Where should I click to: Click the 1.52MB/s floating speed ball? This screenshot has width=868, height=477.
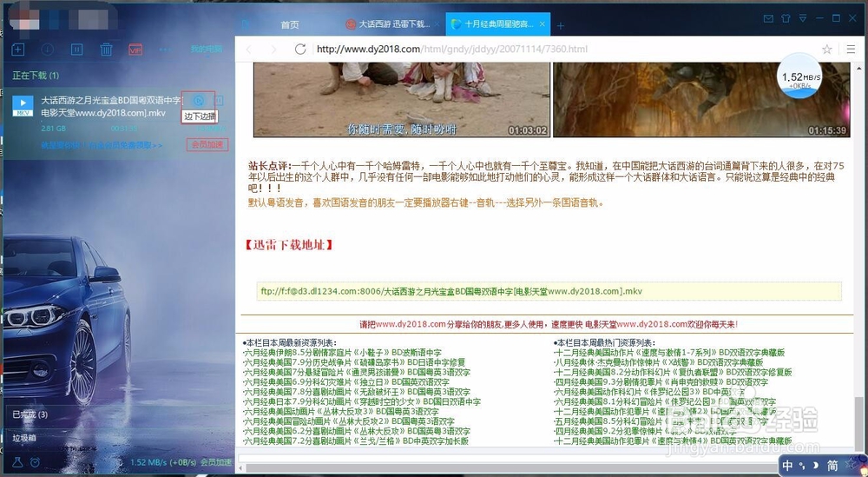[x=800, y=76]
